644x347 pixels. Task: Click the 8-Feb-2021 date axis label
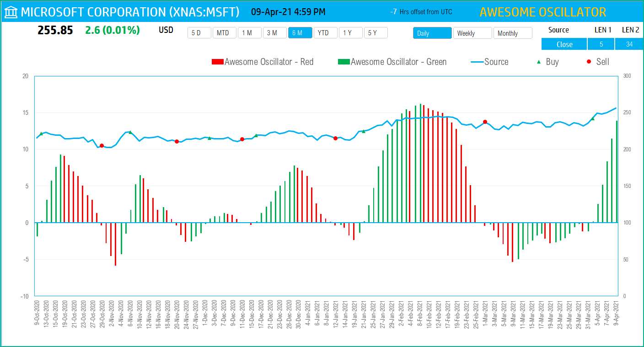click(420, 314)
